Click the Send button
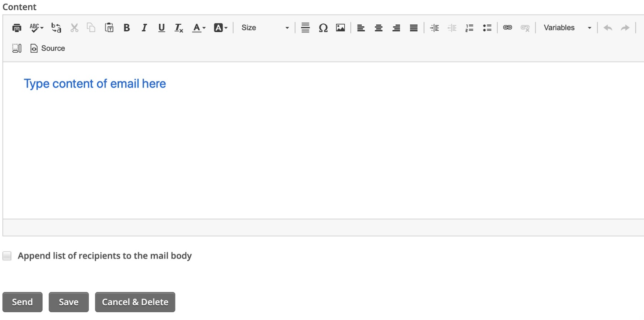644x320 pixels. coord(22,302)
